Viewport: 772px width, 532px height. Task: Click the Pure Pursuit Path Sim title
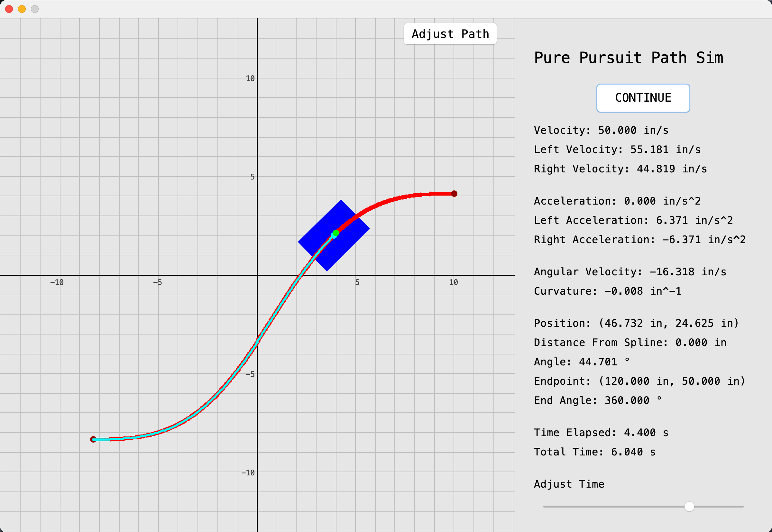(x=628, y=58)
